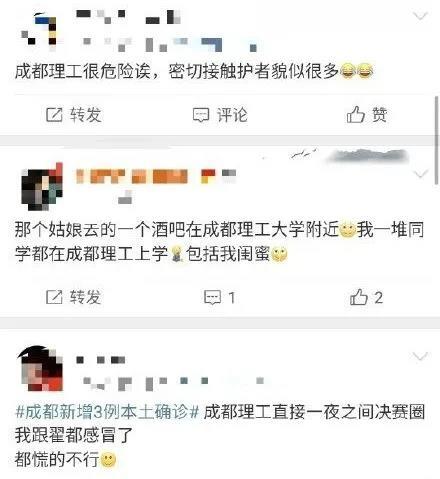Click the feed's vertical scrollbar
The height and width of the screenshot is (479, 440).
coord(437,140)
